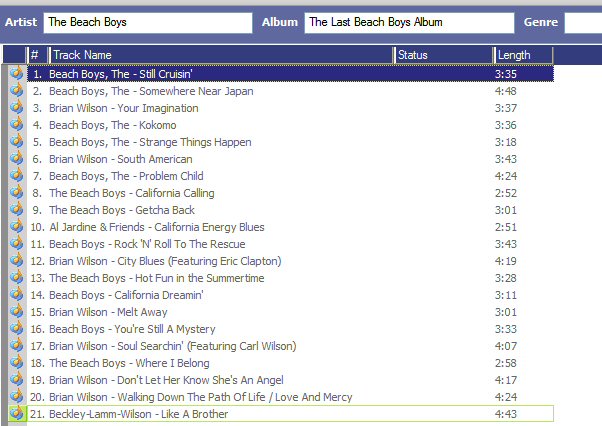Image resolution: width=602 pixels, height=426 pixels.
Task: Click the 4:48 length of track 2
Action: [506, 91]
